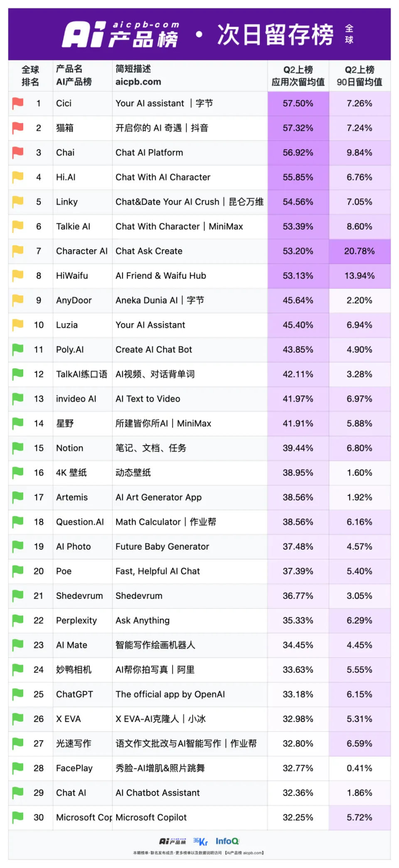Select the green flag next to Notion

coord(18,448)
